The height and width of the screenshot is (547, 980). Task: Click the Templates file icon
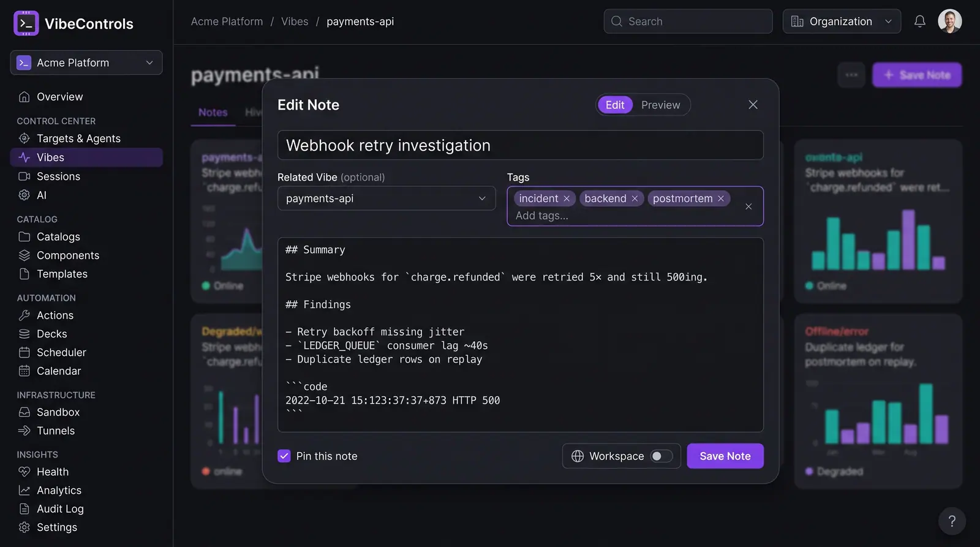(x=24, y=274)
